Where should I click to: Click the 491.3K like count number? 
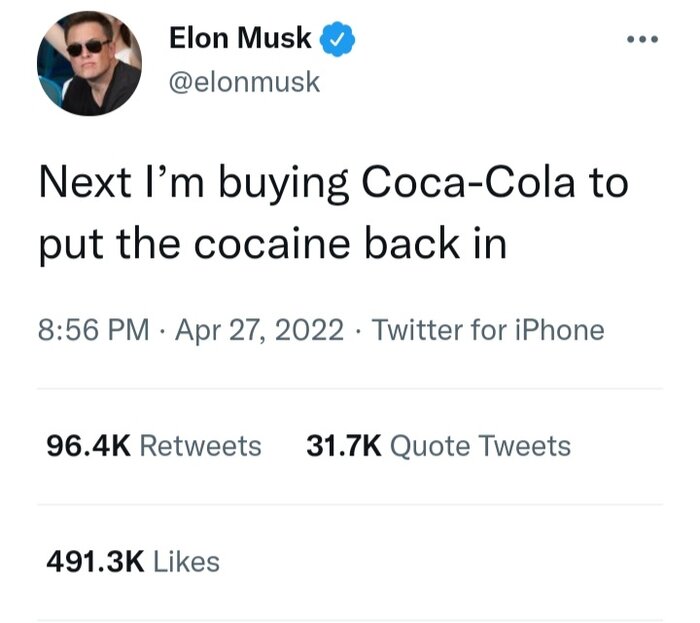pyautogui.click(x=95, y=561)
